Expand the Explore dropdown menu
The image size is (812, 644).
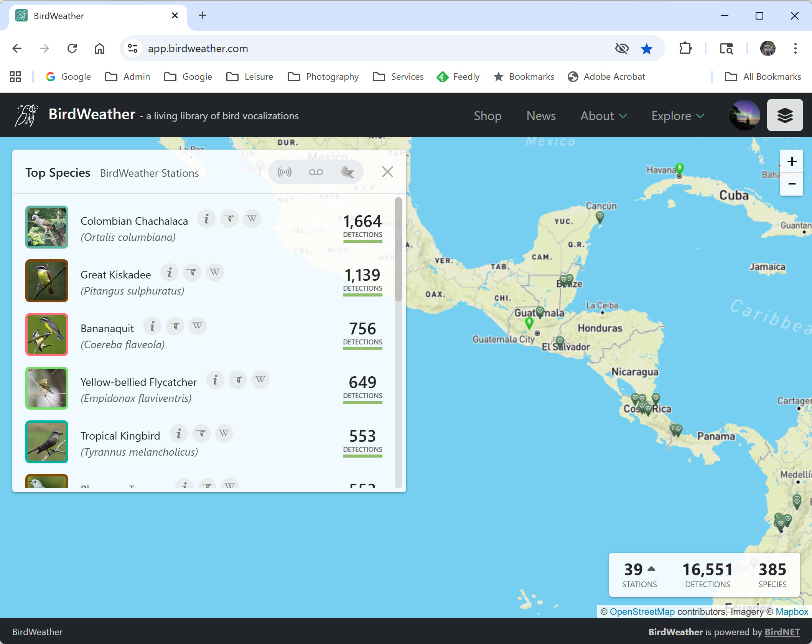click(677, 116)
